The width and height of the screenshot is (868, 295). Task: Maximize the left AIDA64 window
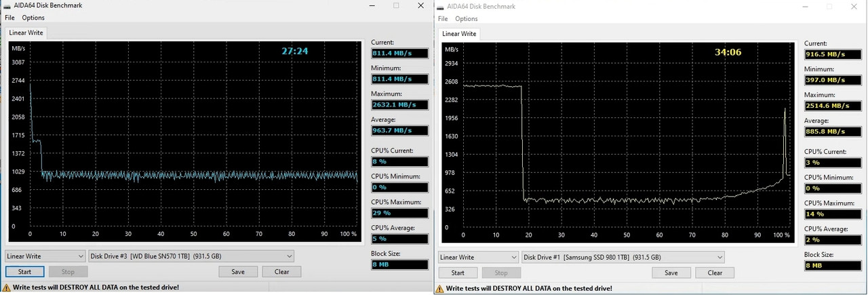[x=396, y=5]
